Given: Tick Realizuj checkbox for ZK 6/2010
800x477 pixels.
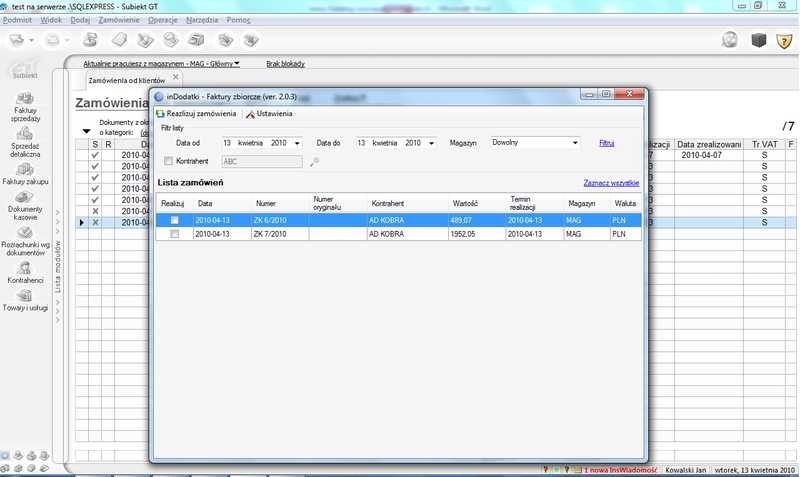Looking at the screenshot, I should click(x=174, y=220).
